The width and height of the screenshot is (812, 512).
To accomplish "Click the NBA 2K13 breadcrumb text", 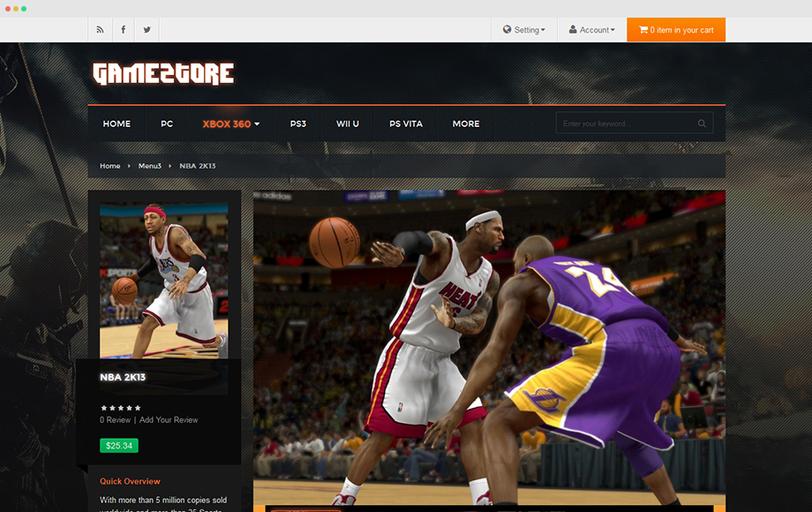I will pos(198,166).
